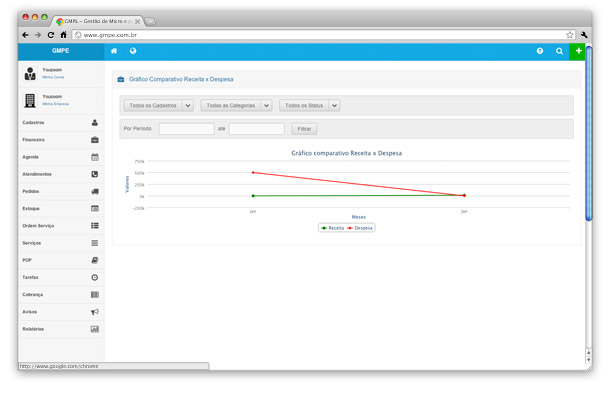Close the GMPE browser tab
610x395 pixels.
(x=137, y=21)
